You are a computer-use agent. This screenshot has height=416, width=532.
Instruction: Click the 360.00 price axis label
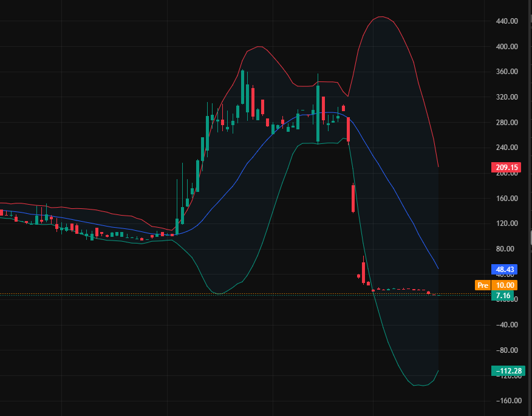[507, 72]
